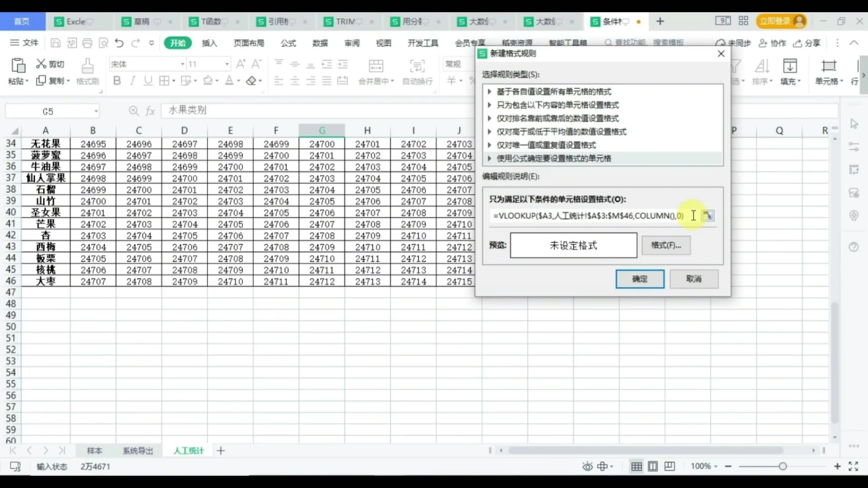Open the font name dropdown
Screen dimensions: 868x488
(x=183, y=64)
